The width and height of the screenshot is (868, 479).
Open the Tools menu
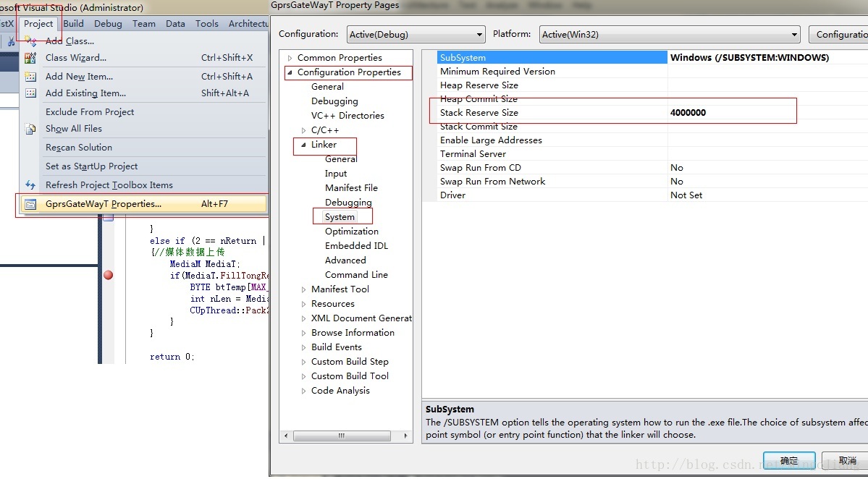207,24
